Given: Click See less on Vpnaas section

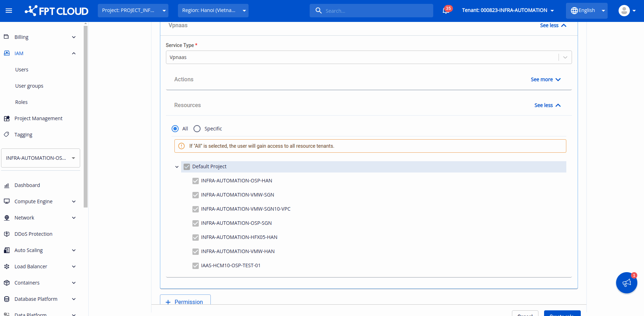Looking at the screenshot, I should (x=553, y=25).
